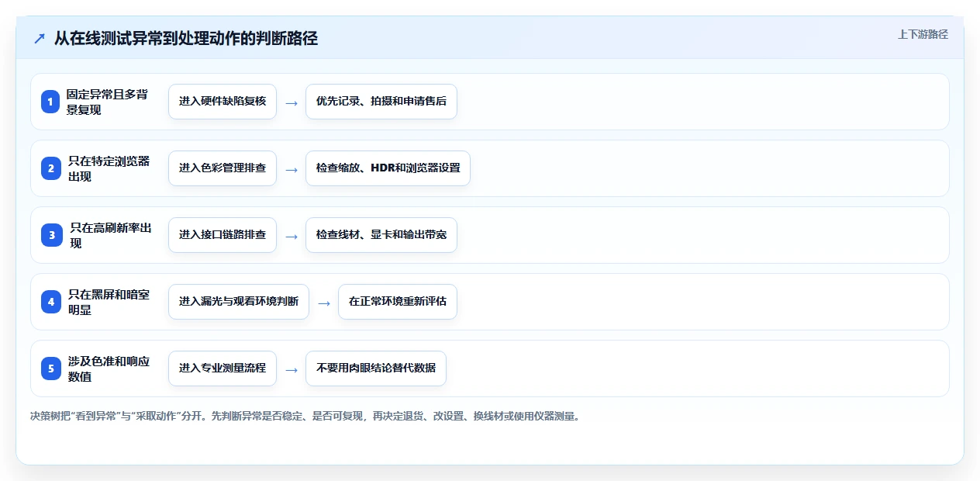The height and width of the screenshot is (481, 980).
Task: Click the 涉及色准和响应数值 label
Action: 109,369
